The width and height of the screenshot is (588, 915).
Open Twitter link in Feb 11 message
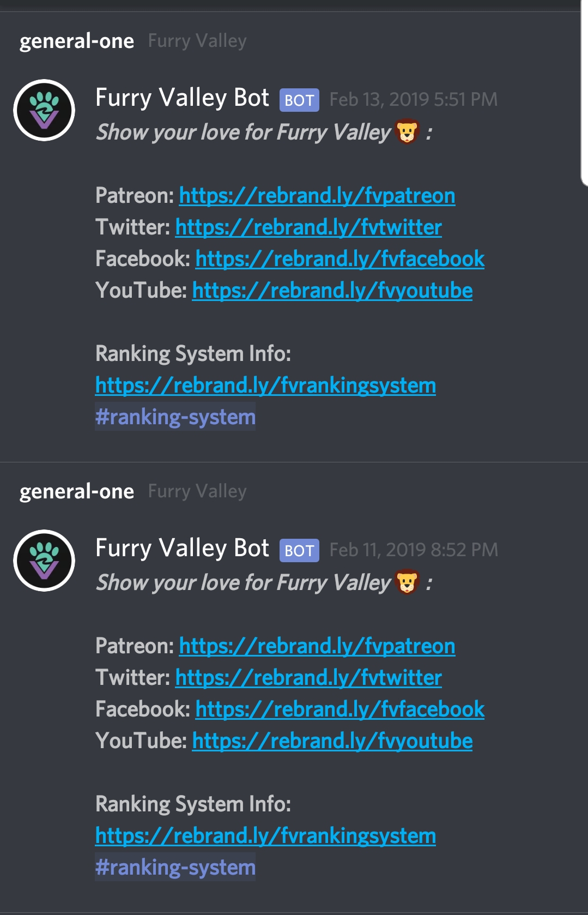pos(308,678)
